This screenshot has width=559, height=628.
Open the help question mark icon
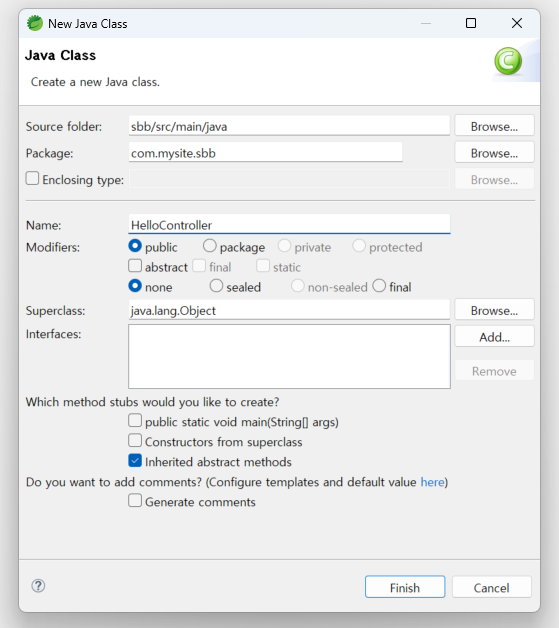pyautogui.click(x=38, y=586)
